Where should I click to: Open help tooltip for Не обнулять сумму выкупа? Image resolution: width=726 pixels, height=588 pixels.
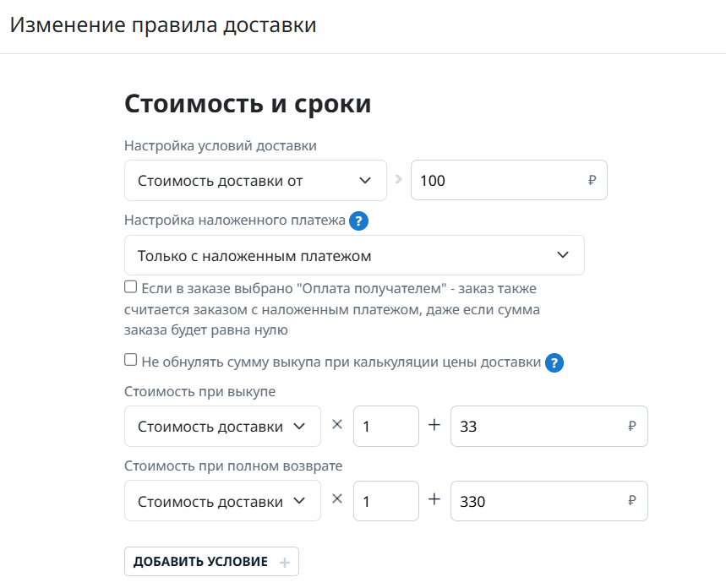554,363
